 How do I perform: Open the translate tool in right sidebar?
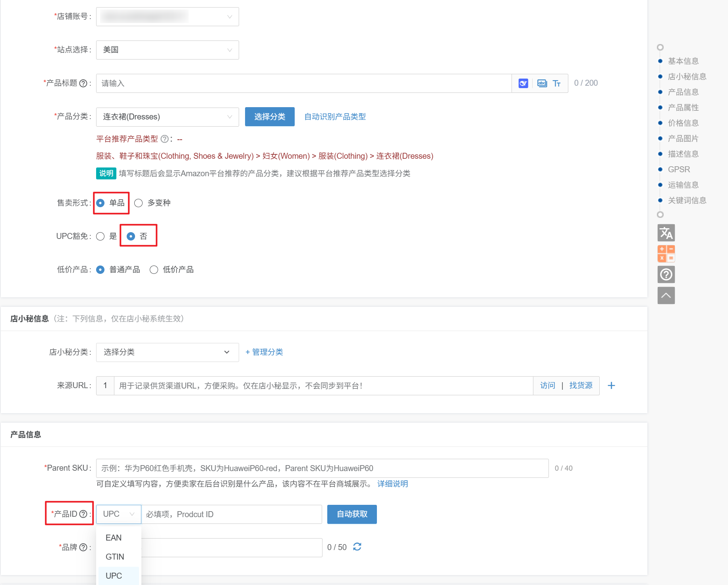666,233
